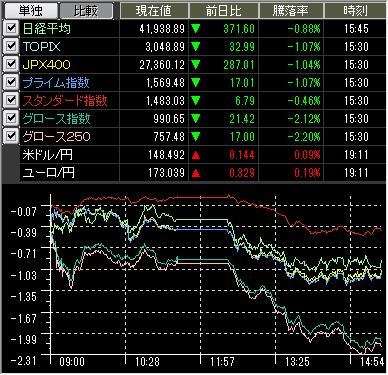Click the down arrow in グロース指数 row
The width and height of the screenshot is (388, 375).
(x=196, y=119)
